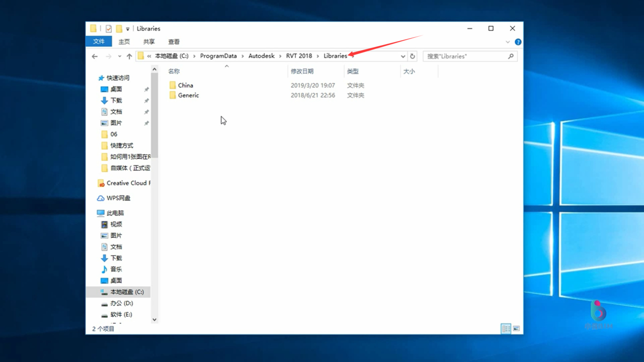
Task: Click Libraries breadcrumb segment
Action: [335, 56]
